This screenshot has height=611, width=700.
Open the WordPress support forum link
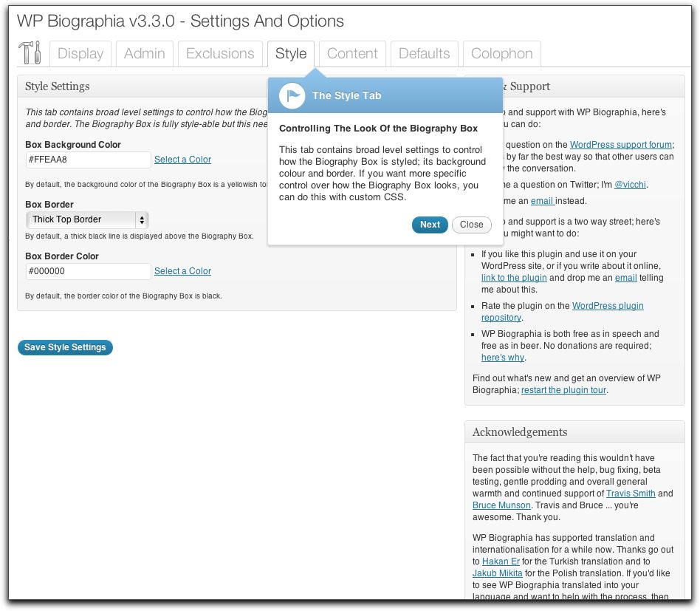[x=620, y=145]
